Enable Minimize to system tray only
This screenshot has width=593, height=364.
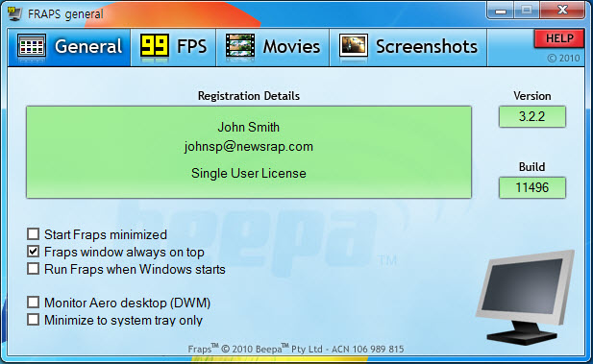(34, 320)
